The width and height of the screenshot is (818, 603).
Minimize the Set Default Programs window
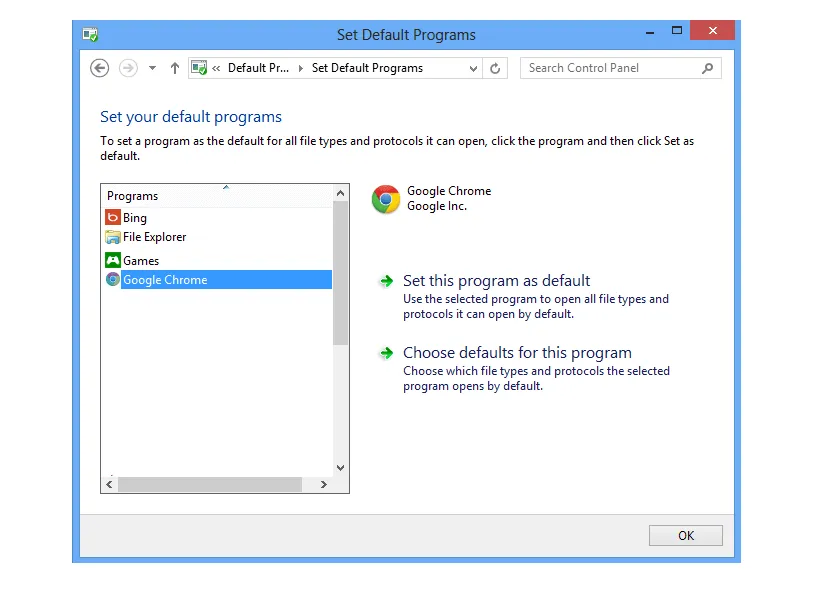649,32
